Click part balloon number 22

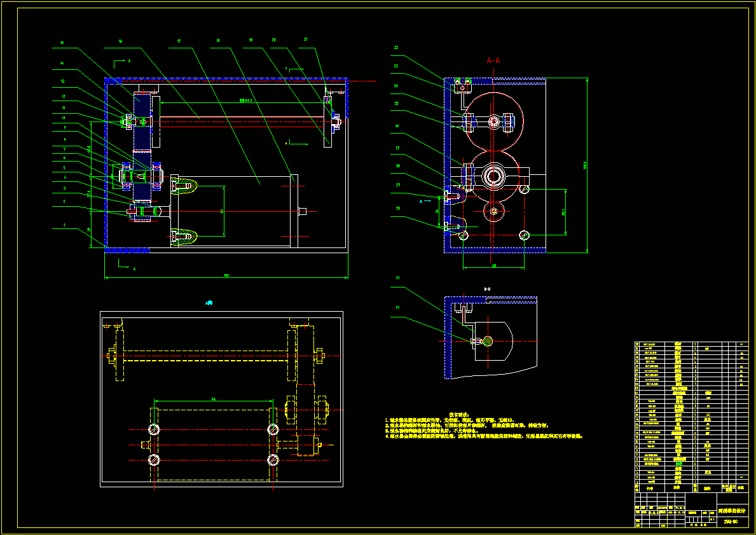point(396,48)
